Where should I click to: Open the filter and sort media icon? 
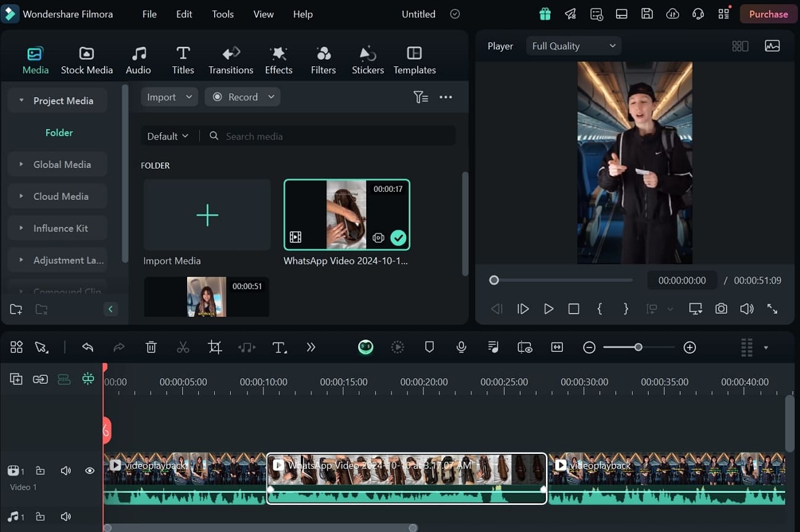[x=420, y=97]
